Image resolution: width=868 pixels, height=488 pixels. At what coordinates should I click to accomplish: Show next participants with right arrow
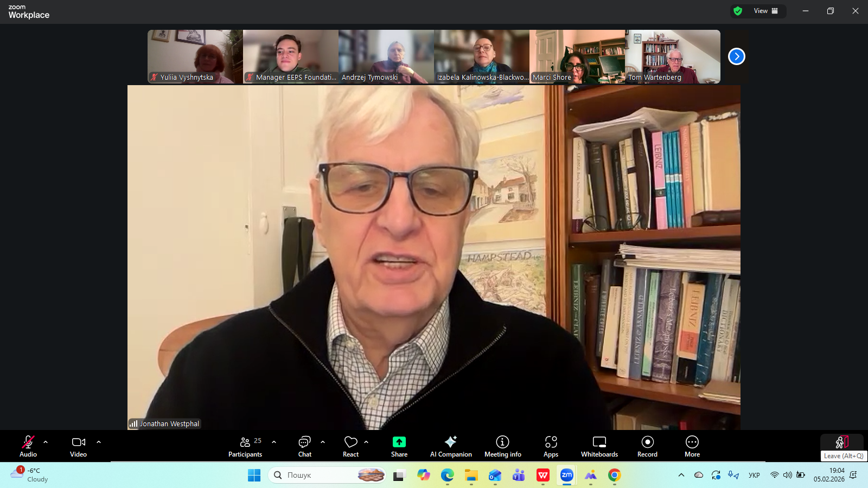click(736, 56)
